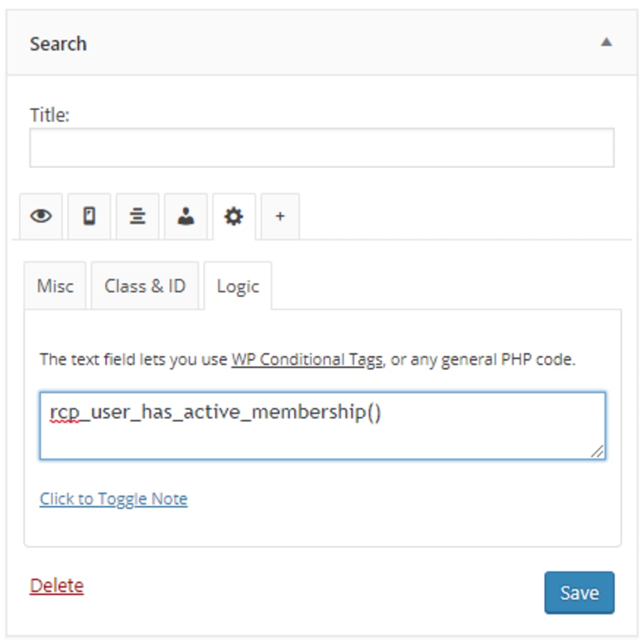Switch to the Class & ID tab
Viewport: 644px width, 644px height.
tap(145, 286)
